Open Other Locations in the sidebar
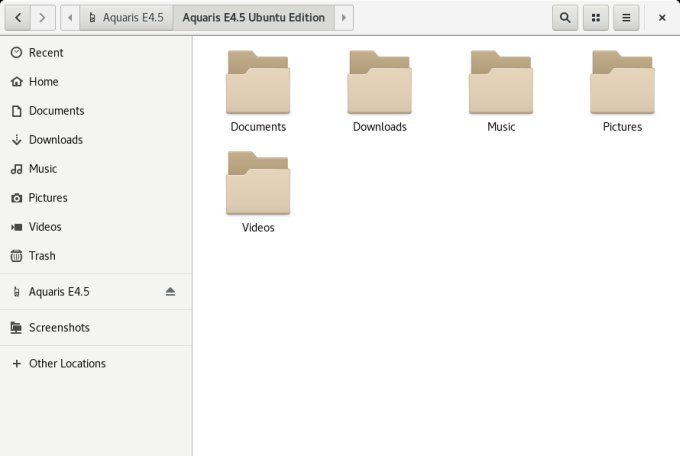 pyautogui.click(x=96, y=364)
